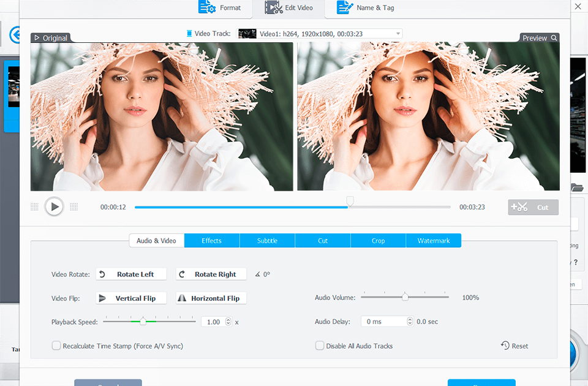Open the Video Track dropdown
The height and width of the screenshot is (386, 588).
tap(399, 34)
